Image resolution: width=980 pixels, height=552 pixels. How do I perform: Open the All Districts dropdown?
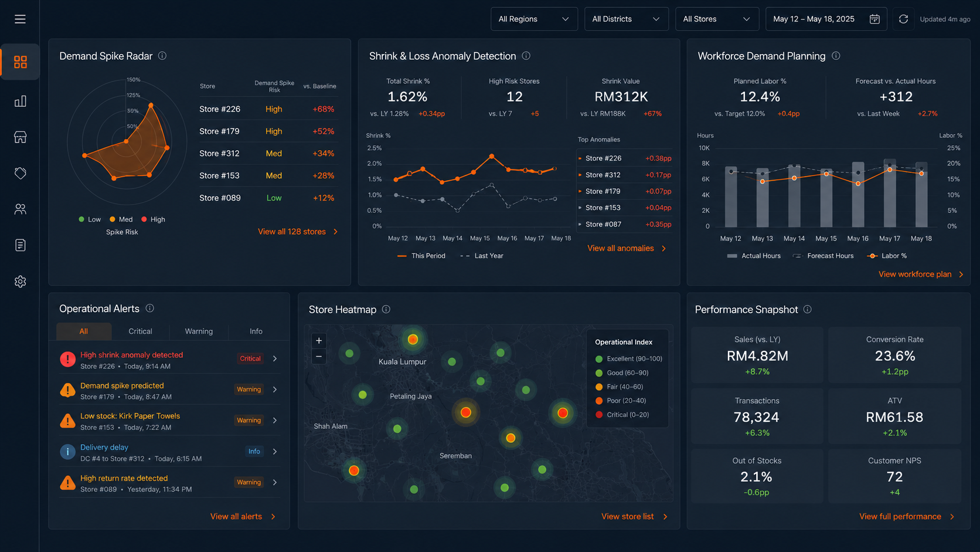tap(626, 19)
